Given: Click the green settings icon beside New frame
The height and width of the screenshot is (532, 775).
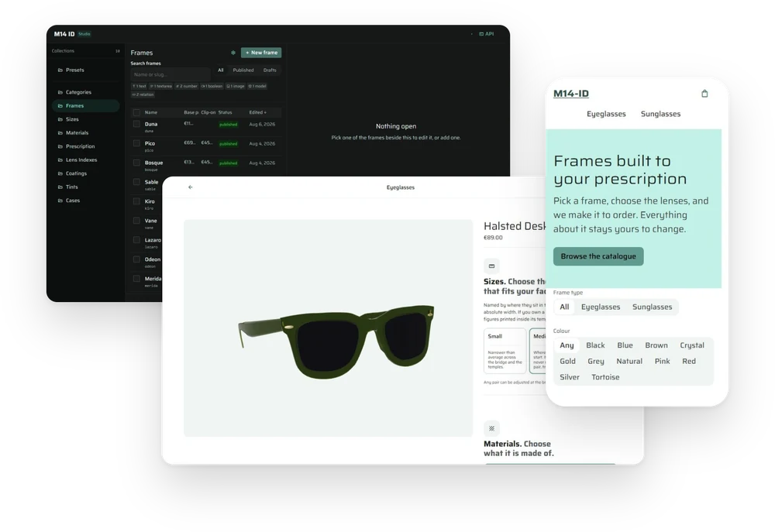Looking at the screenshot, I should 233,53.
